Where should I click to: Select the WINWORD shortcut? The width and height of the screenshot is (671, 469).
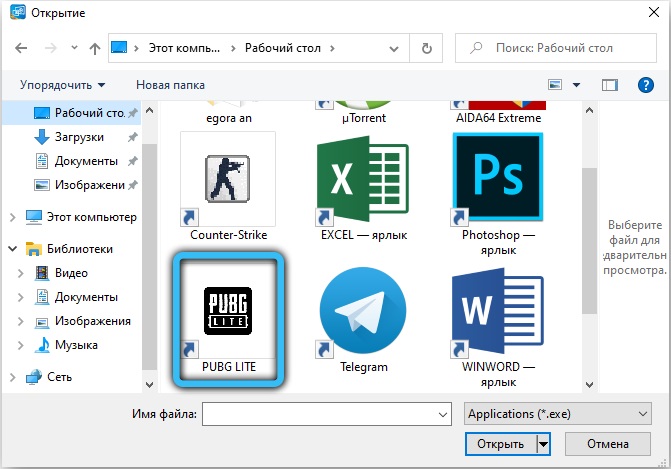tap(498, 326)
